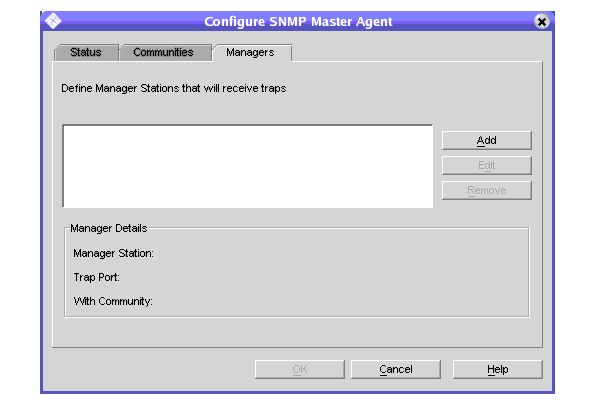The image size is (596, 405).
Task: Click 'Define Manager Stations that will receive traps' text
Action: tap(174, 88)
